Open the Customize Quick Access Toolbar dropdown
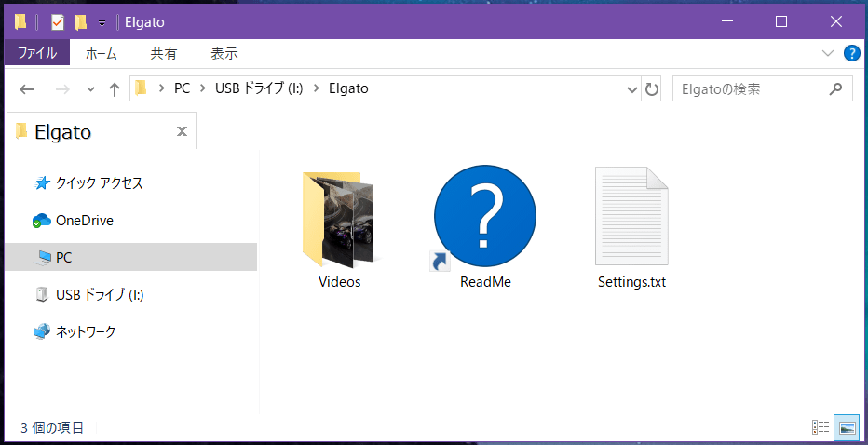Screen dimensions: 868x445 [102, 22]
